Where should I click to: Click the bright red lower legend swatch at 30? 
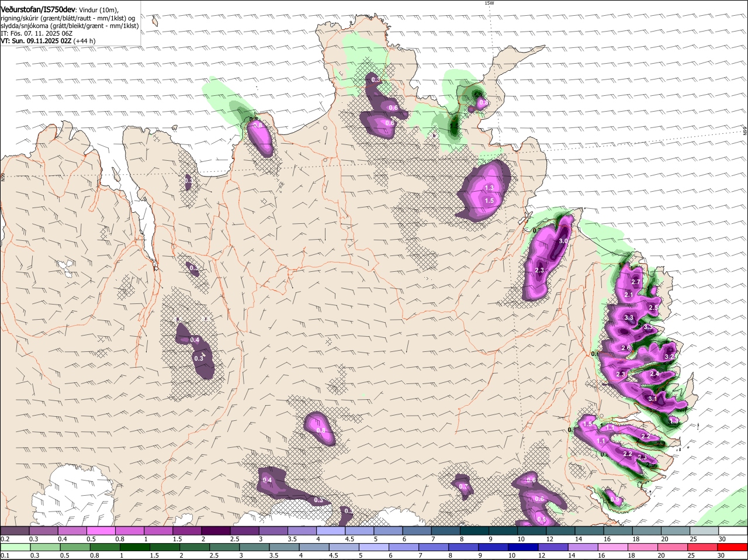click(732, 547)
